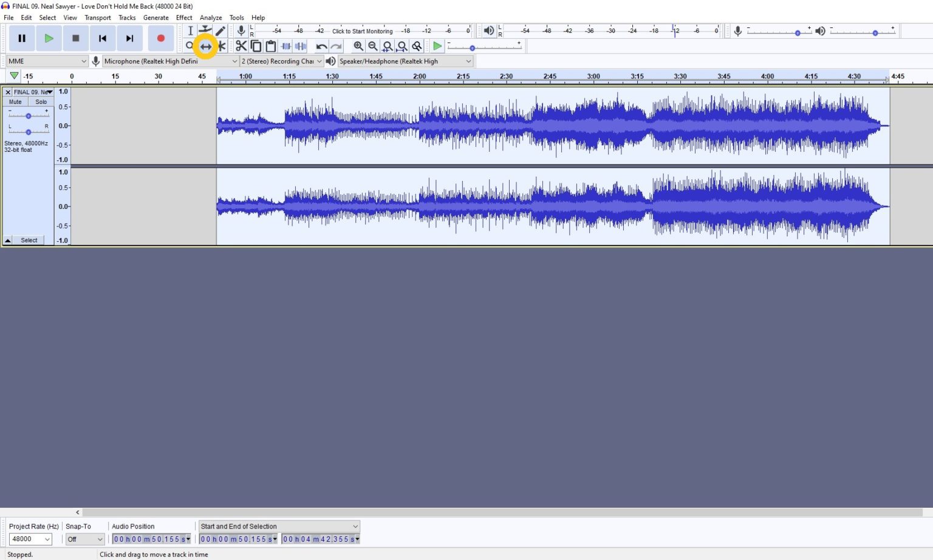Select the Selection tool
This screenshot has height=560, width=933.
pyautogui.click(x=190, y=30)
